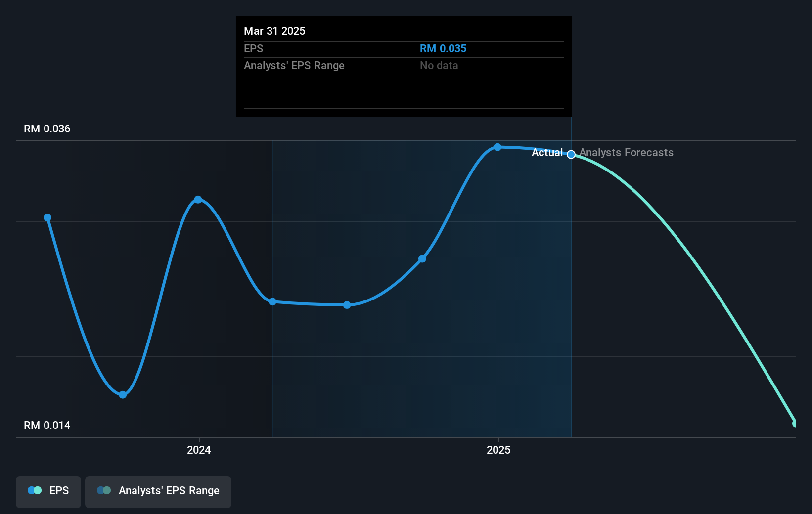Click the RM 0.036 axis label
This screenshot has width=812, height=514.
[47, 129]
